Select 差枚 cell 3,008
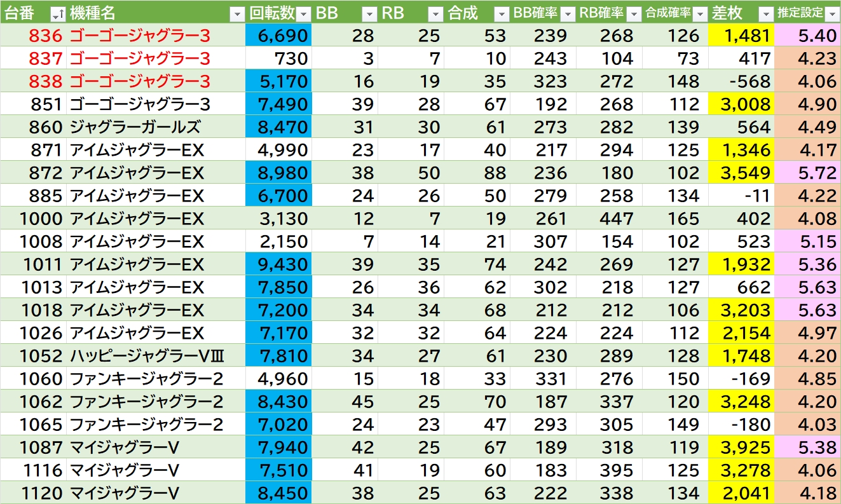 point(741,104)
